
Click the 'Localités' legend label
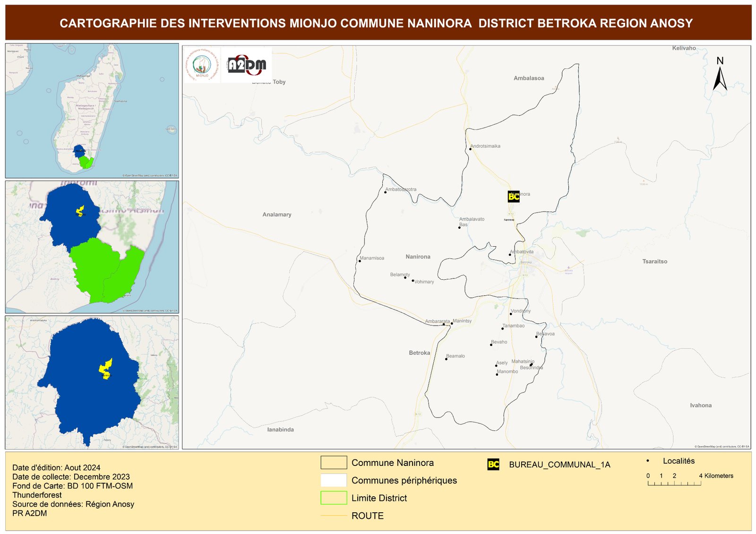pyautogui.click(x=679, y=461)
